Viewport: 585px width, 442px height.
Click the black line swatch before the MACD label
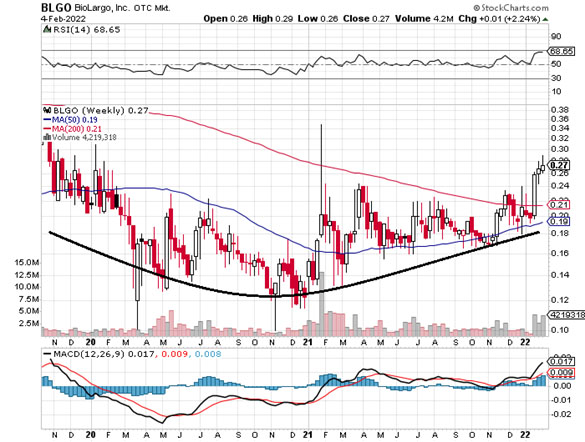pyautogui.click(x=47, y=354)
